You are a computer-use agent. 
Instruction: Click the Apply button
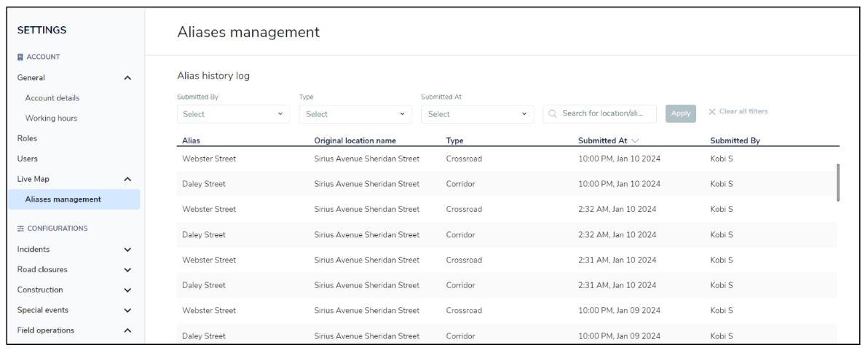[680, 114]
